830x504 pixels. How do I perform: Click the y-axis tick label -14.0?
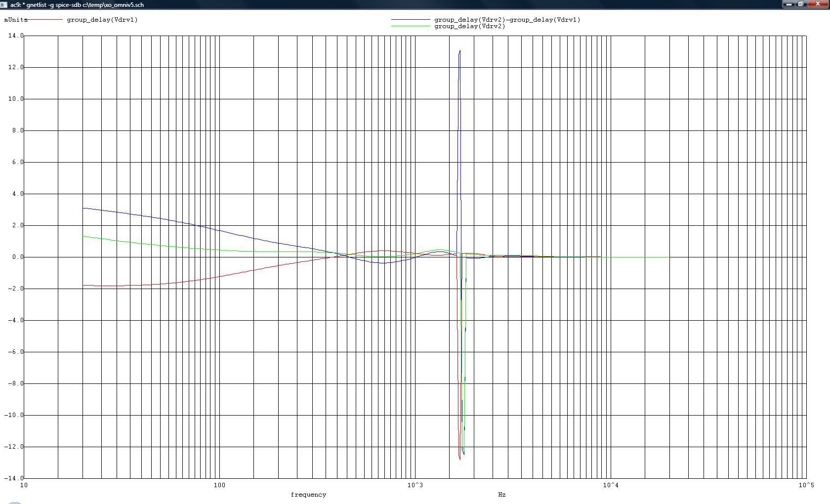point(14,478)
